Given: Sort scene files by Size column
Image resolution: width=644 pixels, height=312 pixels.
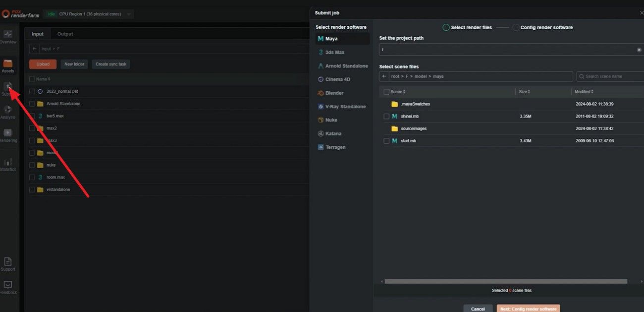Looking at the screenshot, I should 525,92.
